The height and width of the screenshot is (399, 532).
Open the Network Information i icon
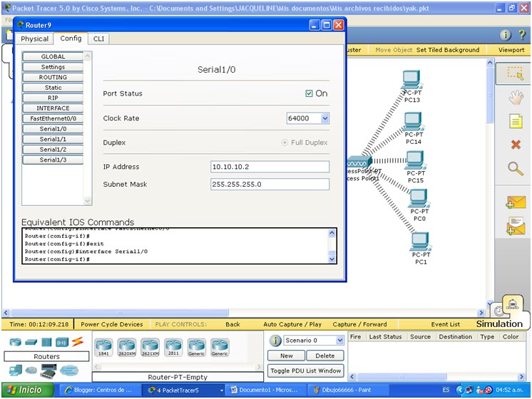pos(505,35)
